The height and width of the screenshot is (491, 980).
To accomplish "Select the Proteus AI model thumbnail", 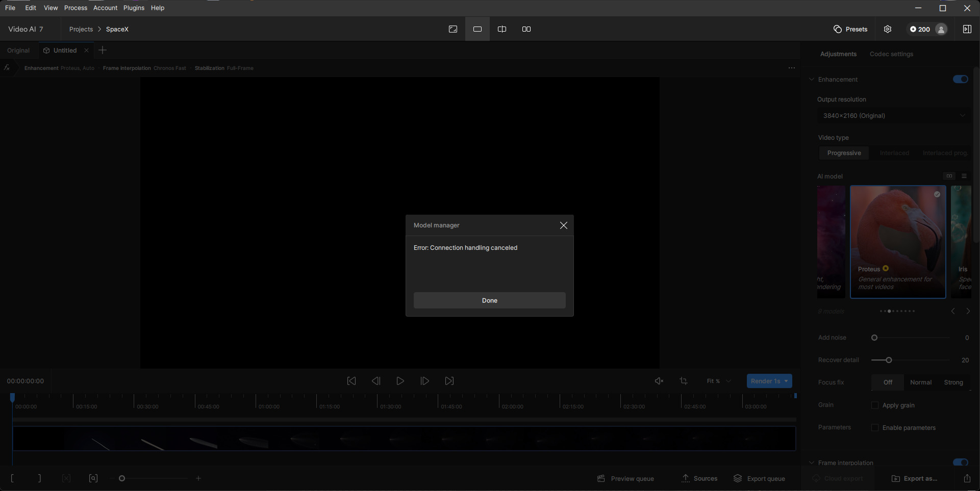I will click(x=898, y=242).
